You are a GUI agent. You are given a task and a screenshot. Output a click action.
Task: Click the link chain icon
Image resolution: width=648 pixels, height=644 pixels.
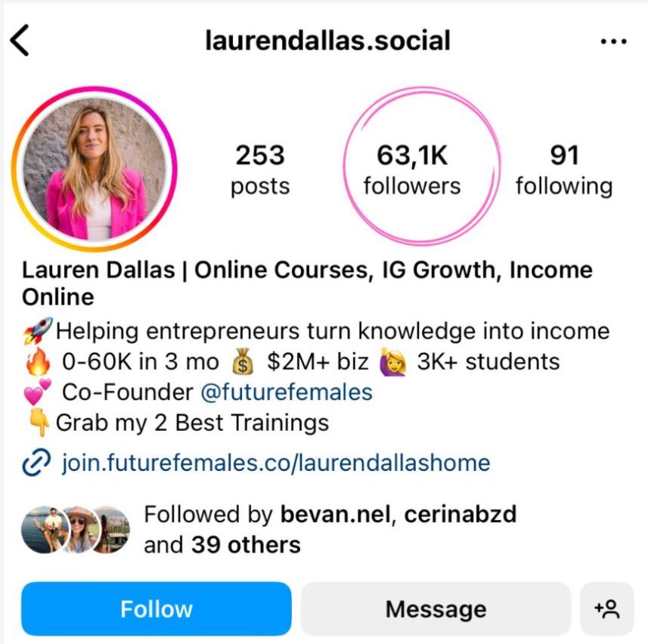pos(36,463)
